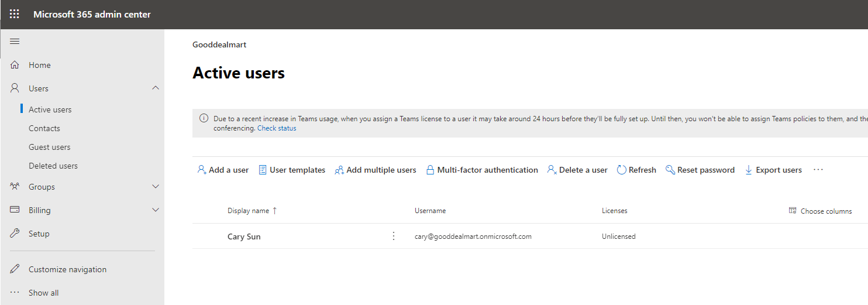Screen dimensions: 868x305
Task: Click the Reset password key icon
Action: coord(670,170)
